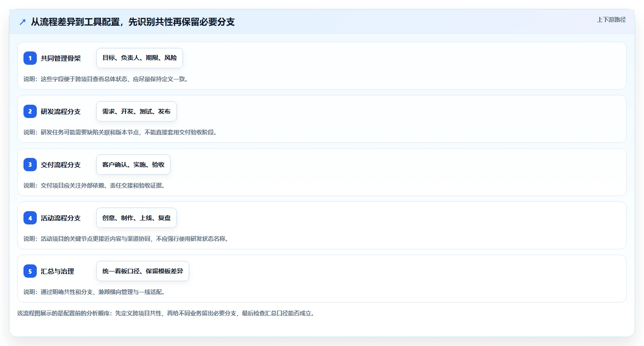Click the 上下游路径 label

(x=611, y=20)
